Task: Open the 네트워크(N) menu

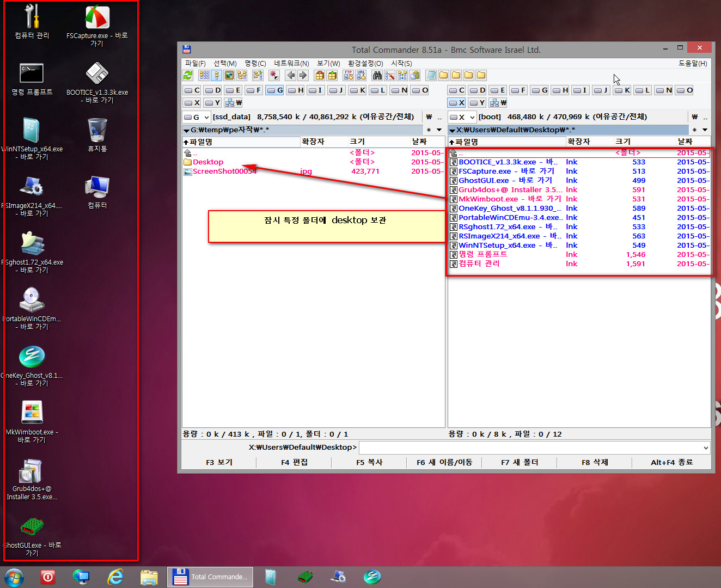Action: pos(291,63)
